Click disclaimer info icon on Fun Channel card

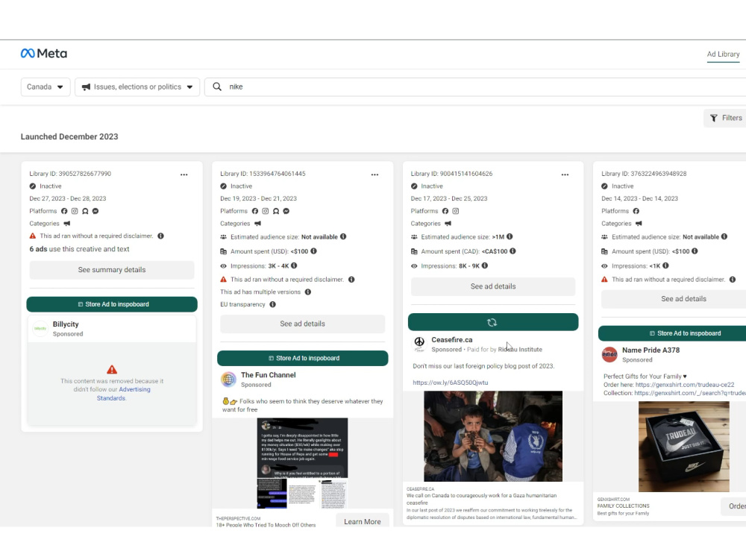(351, 280)
